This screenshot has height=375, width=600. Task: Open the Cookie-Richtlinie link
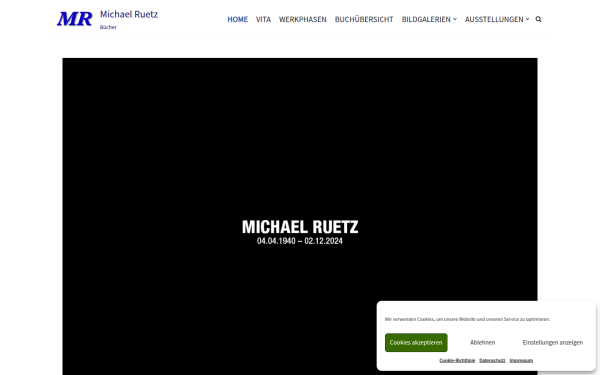pos(457,360)
